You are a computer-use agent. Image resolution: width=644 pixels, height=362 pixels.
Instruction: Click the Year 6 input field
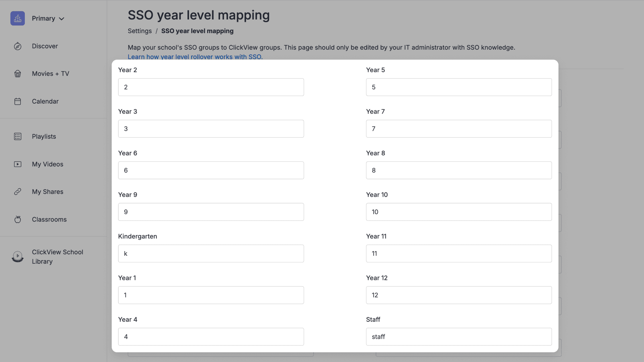click(x=211, y=170)
